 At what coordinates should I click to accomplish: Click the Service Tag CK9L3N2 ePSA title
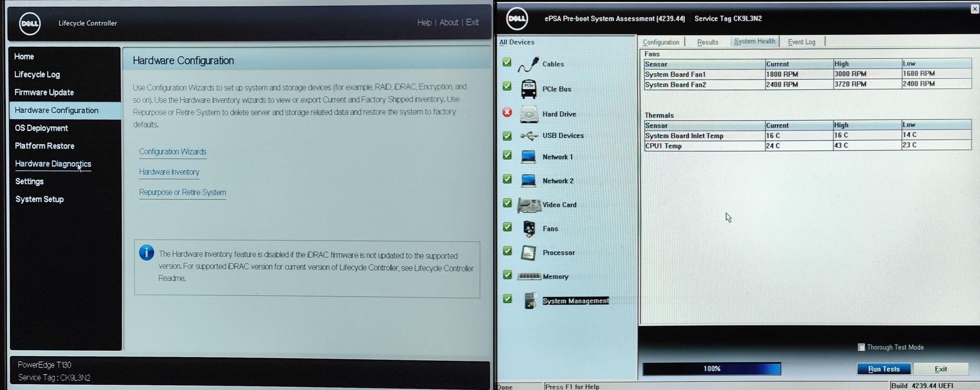click(x=728, y=19)
